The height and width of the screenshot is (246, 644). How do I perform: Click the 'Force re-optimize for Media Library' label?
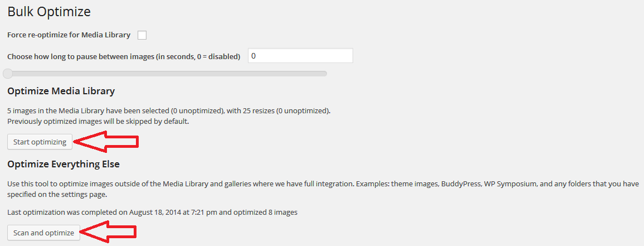[69, 35]
